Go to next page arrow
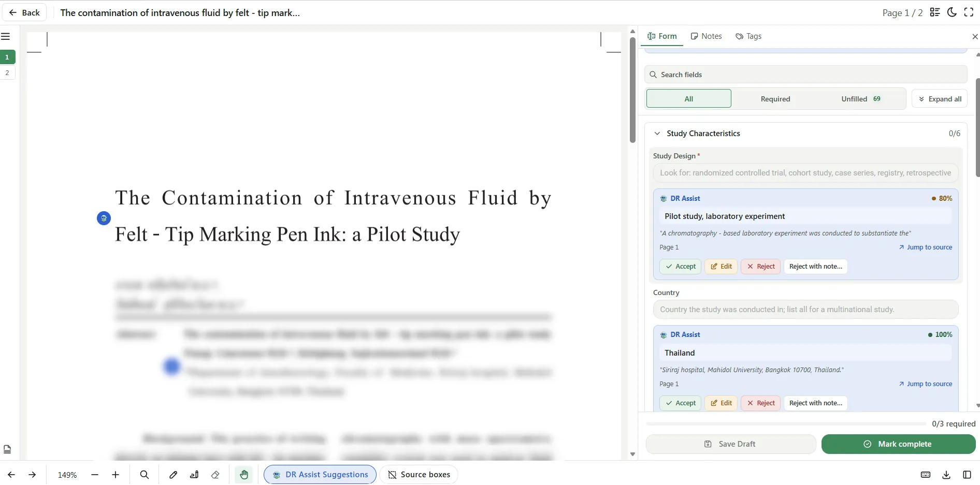980x485 pixels. [x=32, y=475]
